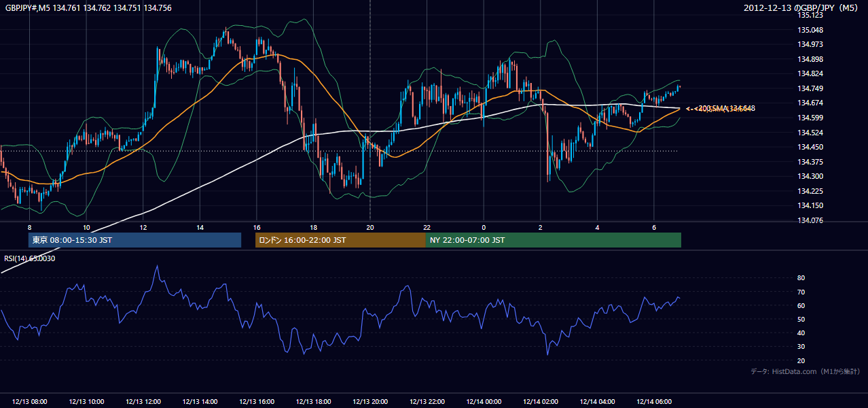This screenshot has height=408, width=868.
Task: Click price axis label 134.076
Action: 810,220
